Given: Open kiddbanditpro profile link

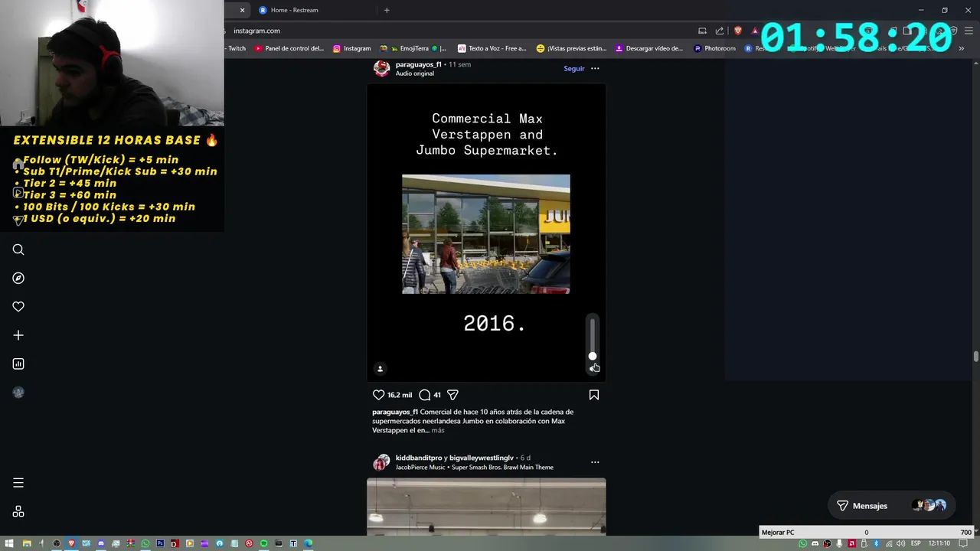Looking at the screenshot, I should 419,458.
